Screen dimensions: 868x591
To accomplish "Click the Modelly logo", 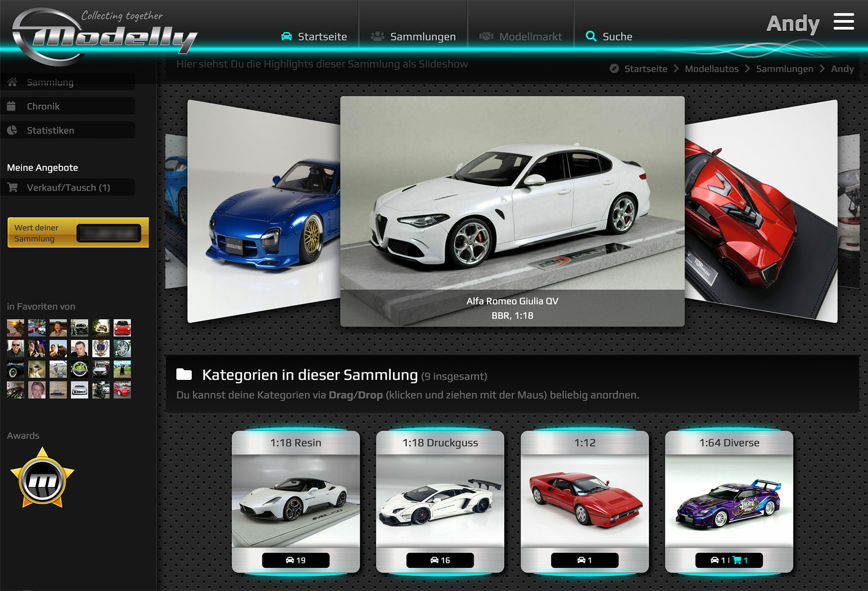I will (104, 37).
